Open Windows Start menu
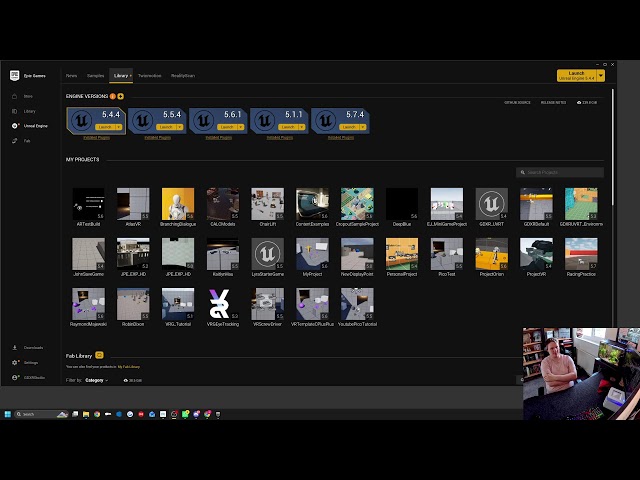 coord(7,414)
